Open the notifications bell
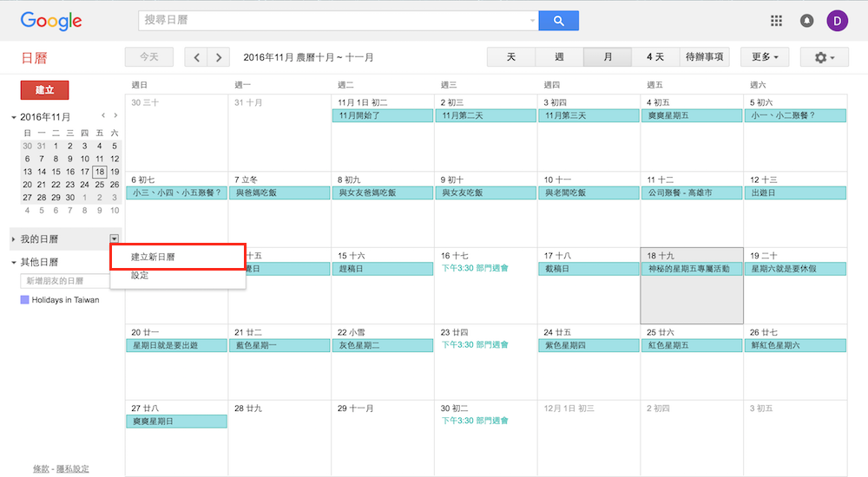The image size is (868, 477). pyautogui.click(x=806, y=21)
